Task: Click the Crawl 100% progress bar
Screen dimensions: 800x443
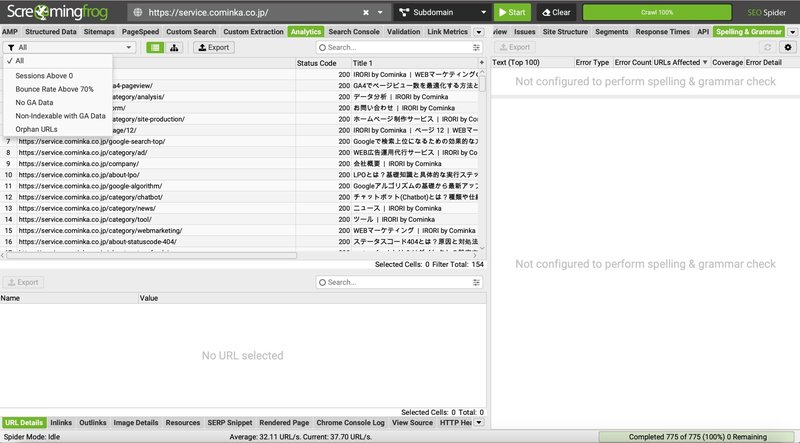Action: click(x=657, y=12)
